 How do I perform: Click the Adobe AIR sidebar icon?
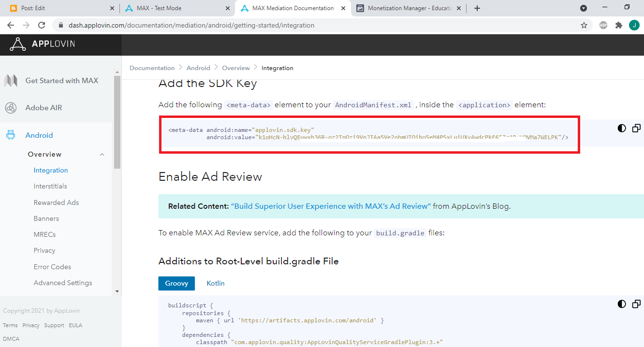pyautogui.click(x=11, y=108)
